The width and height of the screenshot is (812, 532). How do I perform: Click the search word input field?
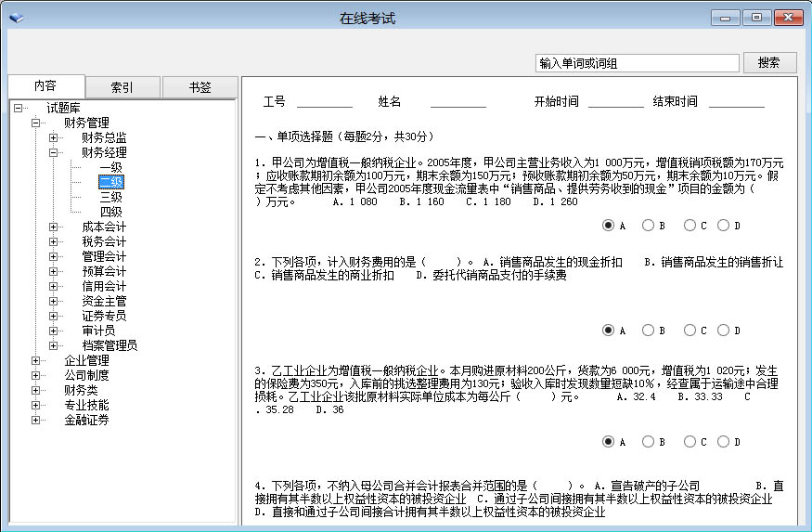point(637,63)
